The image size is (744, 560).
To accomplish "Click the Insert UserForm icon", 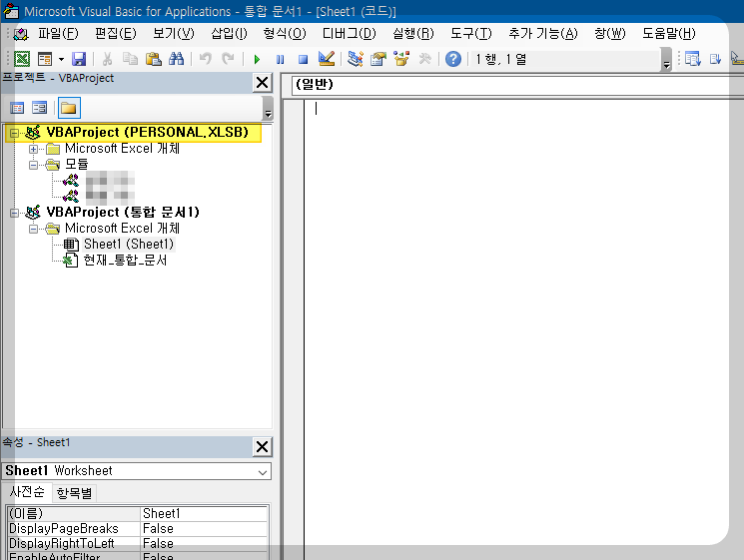I will click(x=45, y=59).
